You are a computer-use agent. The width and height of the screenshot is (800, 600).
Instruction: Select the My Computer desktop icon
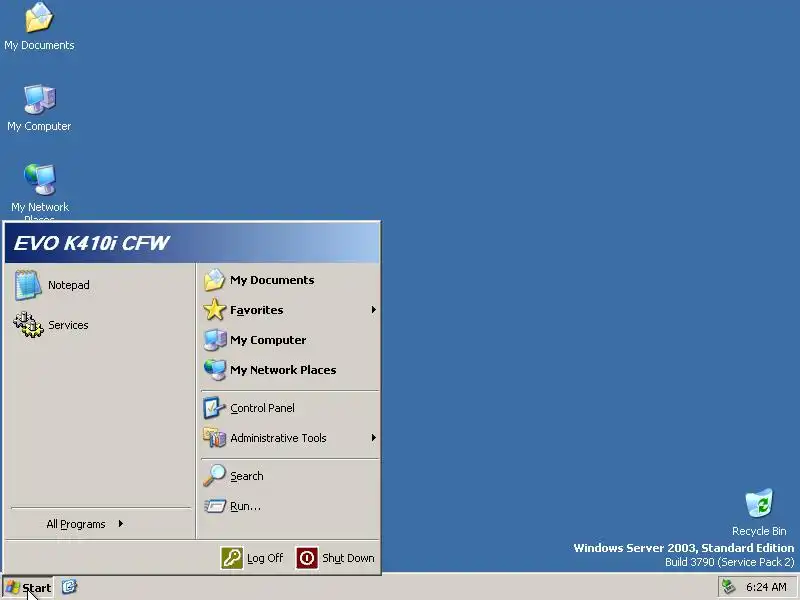pyautogui.click(x=39, y=108)
